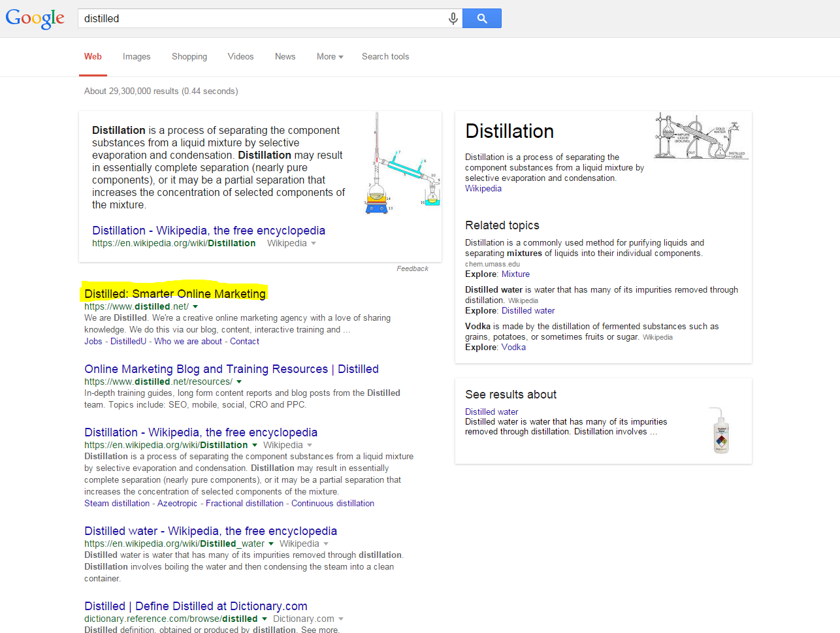Open distillation diagram in knowledge panel

[x=701, y=136]
